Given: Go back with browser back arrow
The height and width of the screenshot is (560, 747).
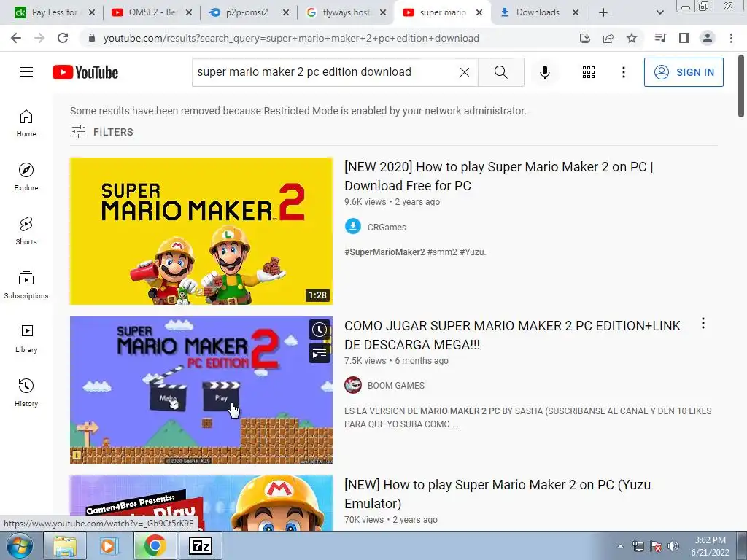Looking at the screenshot, I should (x=16, y=38).
